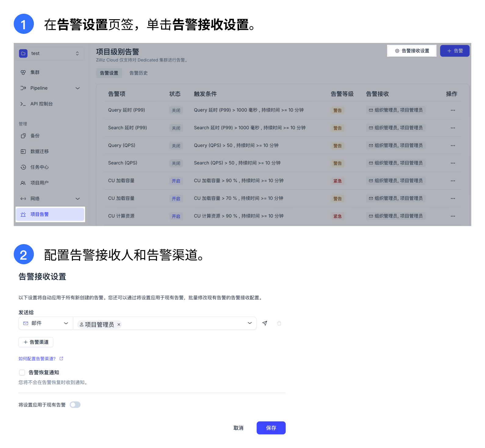This screenshot has height=448, width=485.
Task: Open actions menu for Search 延时 (P99) row
Action: 453,128
